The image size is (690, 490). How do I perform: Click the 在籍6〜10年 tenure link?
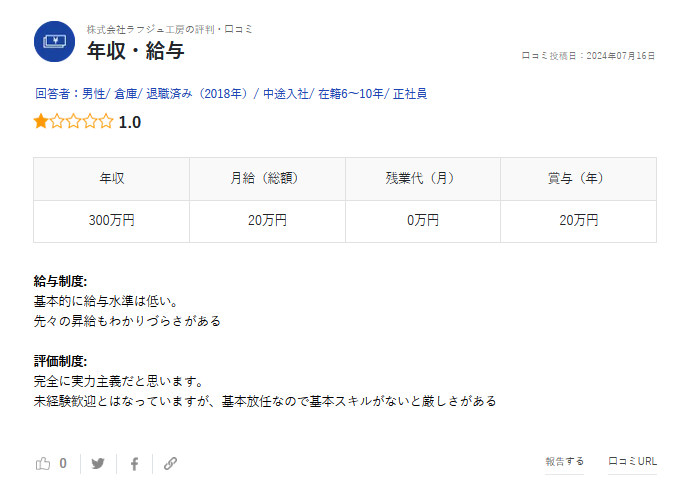(351, 94)
